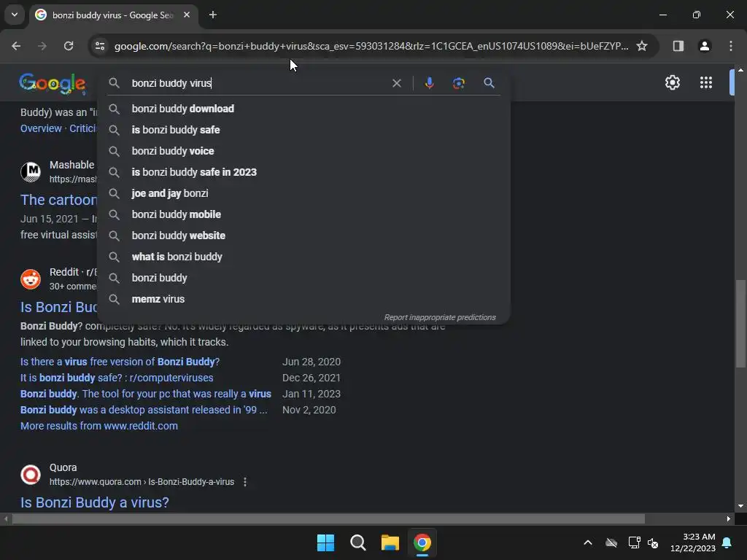Open Mashable result "The cartoon" headline
The width and height of the screenshot is (747, 560).
click(x=58, y=200)
